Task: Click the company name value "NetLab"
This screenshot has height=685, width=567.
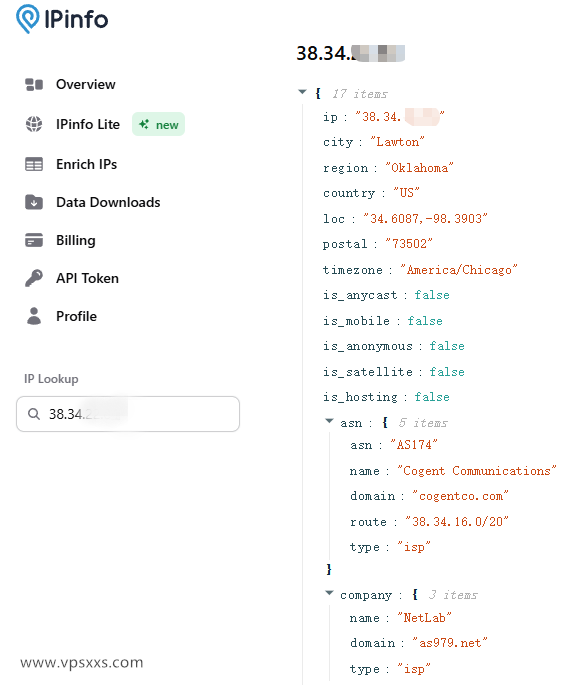Action: [424, 618]
